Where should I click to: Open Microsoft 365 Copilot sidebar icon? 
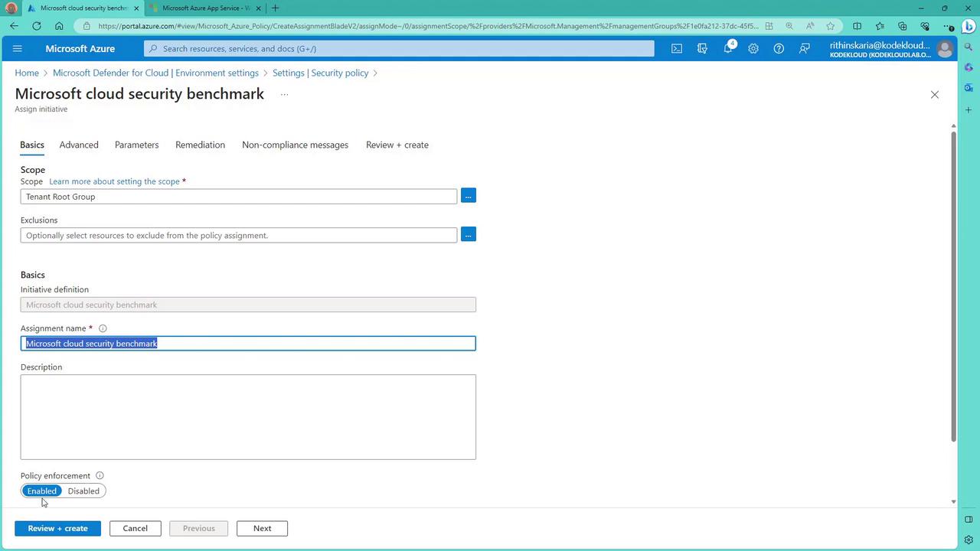pyautogui.click(x=969, y=67)
